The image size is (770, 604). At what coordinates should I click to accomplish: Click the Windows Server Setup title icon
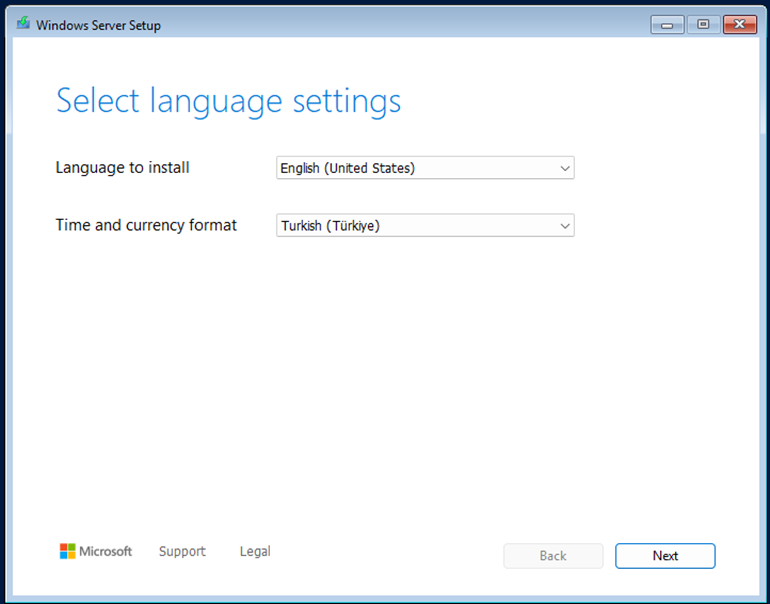(23, 24)
